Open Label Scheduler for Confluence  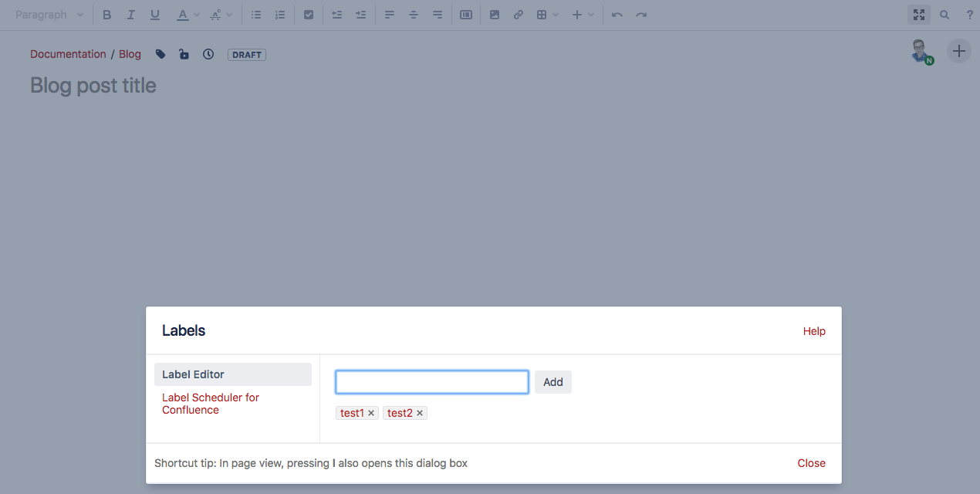[x=210, y=403]
